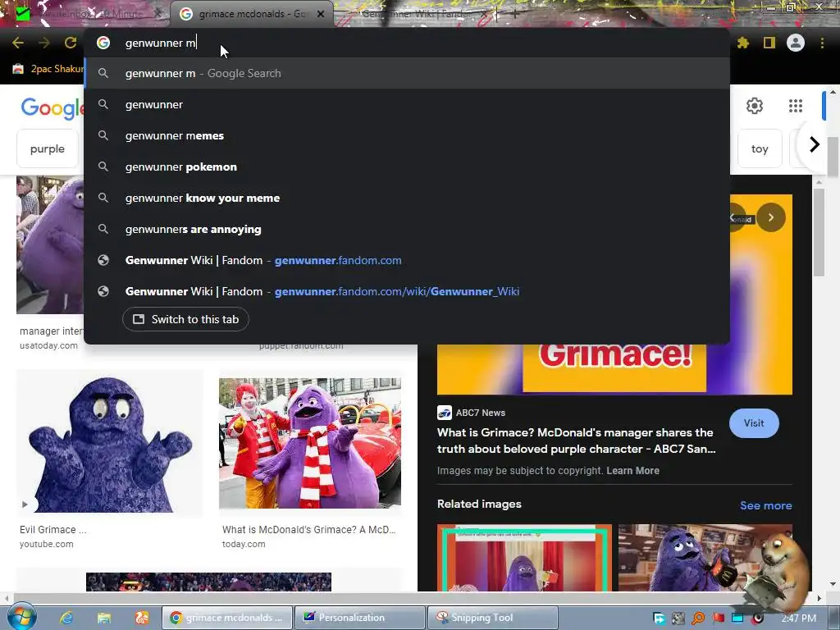Open Windows Explorer folder in taskbar
Screen dimensions: 840x630
click(104, 618)
